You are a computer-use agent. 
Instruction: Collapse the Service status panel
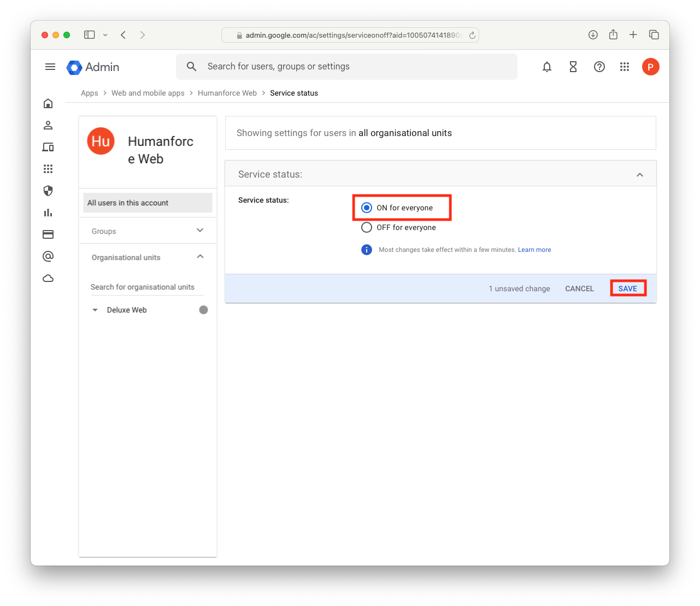click(x=640, y=175)
